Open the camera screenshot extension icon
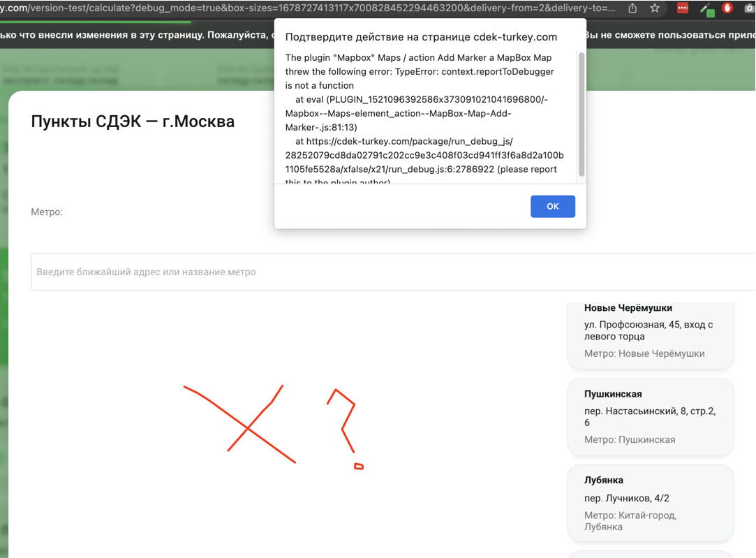This screenshot has height=558, width=756. pyautogui.click(x=750, y=8)
